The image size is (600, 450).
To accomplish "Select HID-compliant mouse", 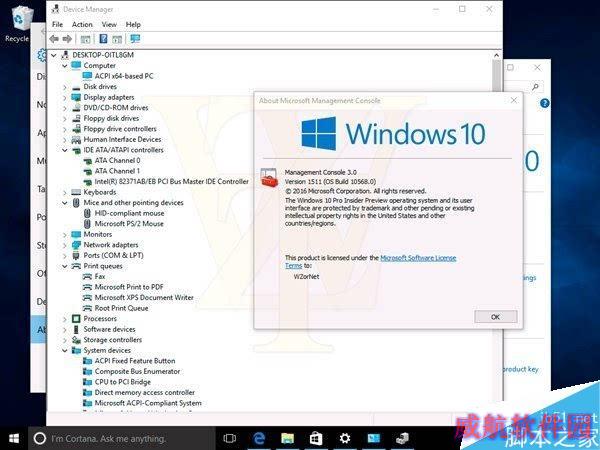I will [x=129, y=213].
